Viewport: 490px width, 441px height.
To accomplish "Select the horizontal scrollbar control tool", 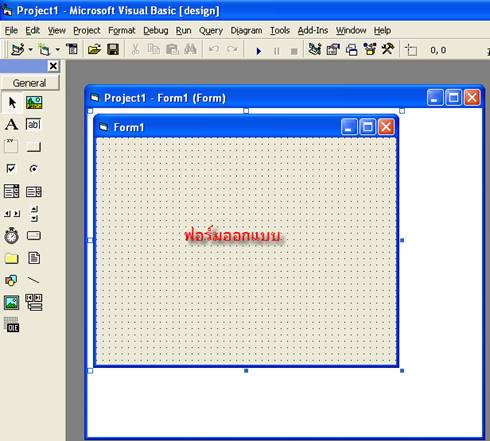I will click(12, 214).
